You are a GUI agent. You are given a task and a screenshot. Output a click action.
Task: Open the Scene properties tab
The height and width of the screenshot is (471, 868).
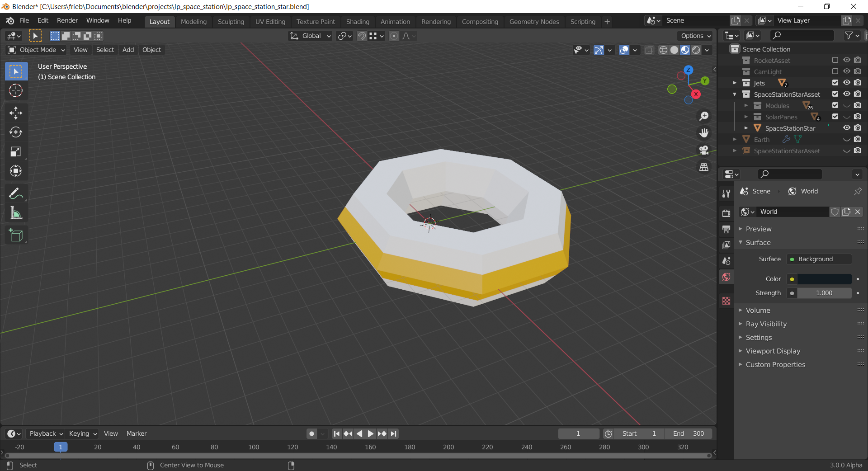click(726, 261)
